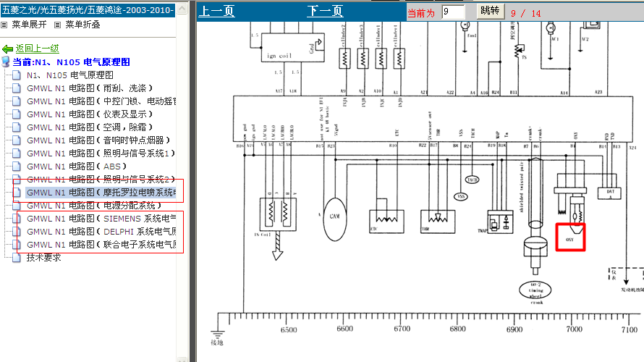Open 电路图（音响时钟点烟器）item
644x362 pixels.
(x=98, y=140)
